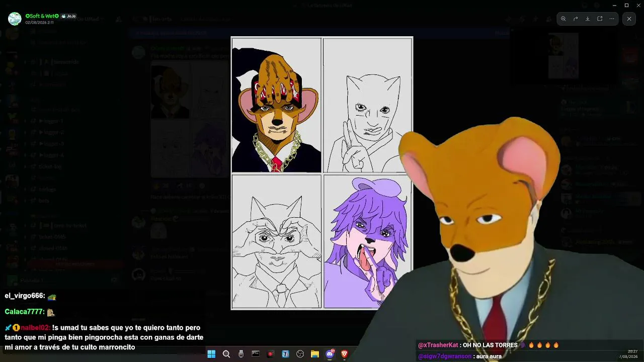This screenshot has width=644, height=362.
Task: Click the JoJo server tag badge
Action: point(68,16)
